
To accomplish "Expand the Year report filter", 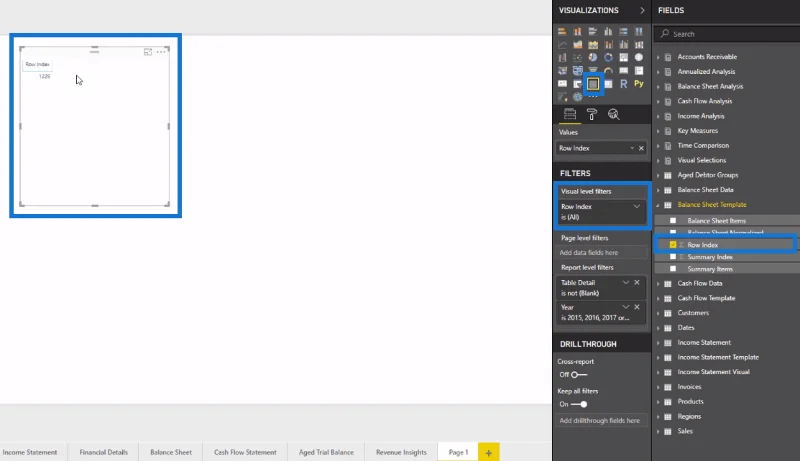I will click(x=626, y=307).
